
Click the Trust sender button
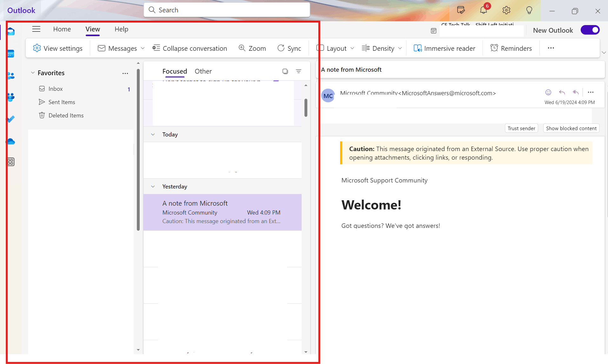pyautogui.click(x=521, y=128)
